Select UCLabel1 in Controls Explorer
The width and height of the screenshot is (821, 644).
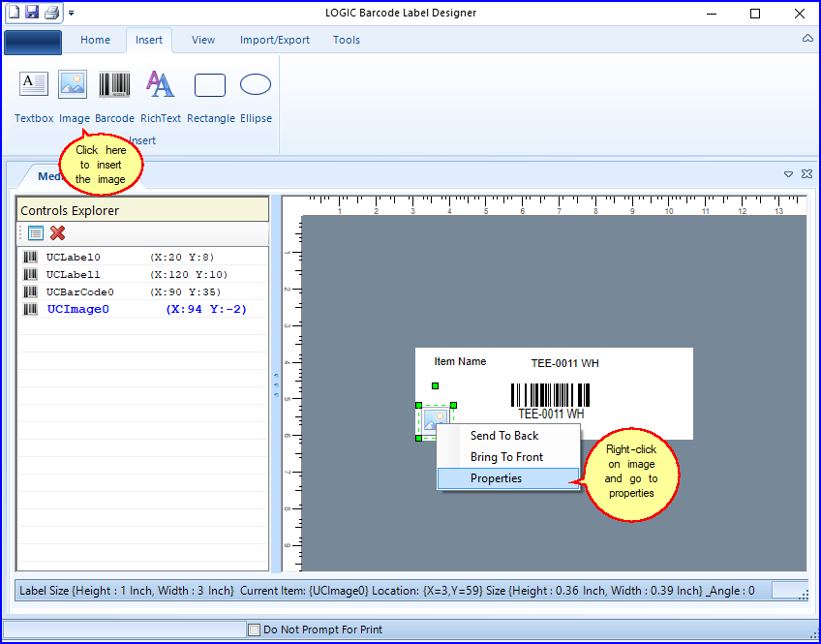click(142, 274)
